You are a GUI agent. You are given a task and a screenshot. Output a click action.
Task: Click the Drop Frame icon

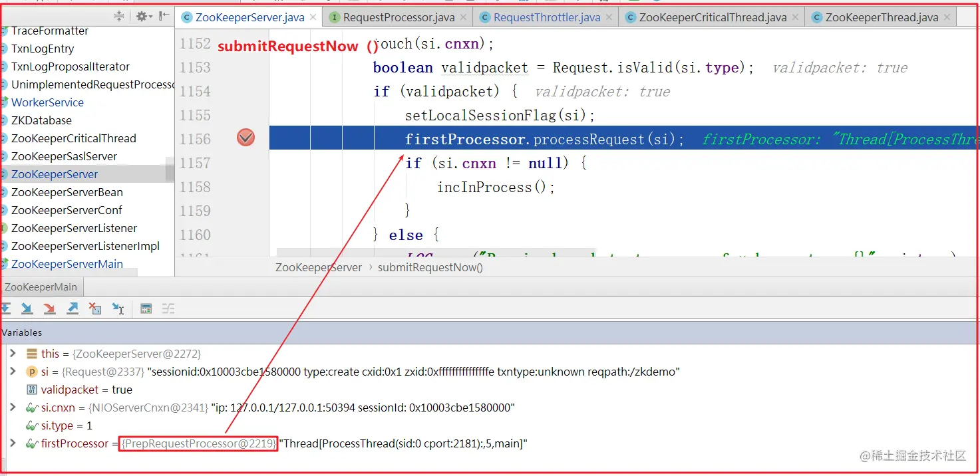pos(95,308)
